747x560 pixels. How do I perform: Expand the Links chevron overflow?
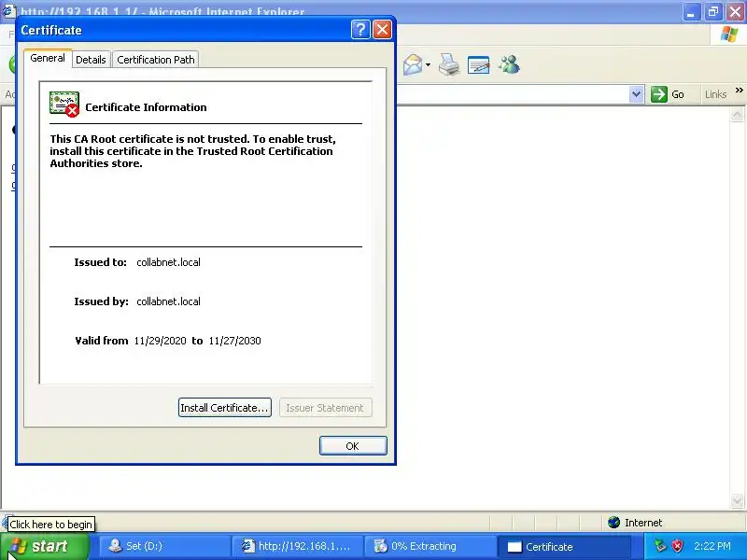coord(739,90)
